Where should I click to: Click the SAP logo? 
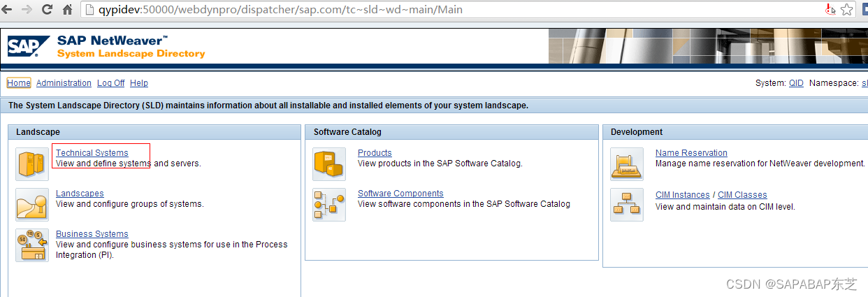(27, 46)
